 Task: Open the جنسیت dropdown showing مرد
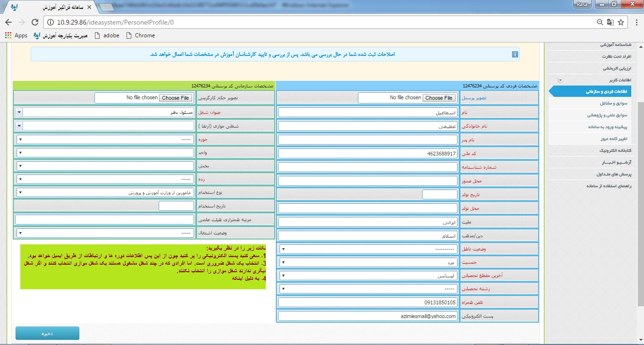[368, 262]
